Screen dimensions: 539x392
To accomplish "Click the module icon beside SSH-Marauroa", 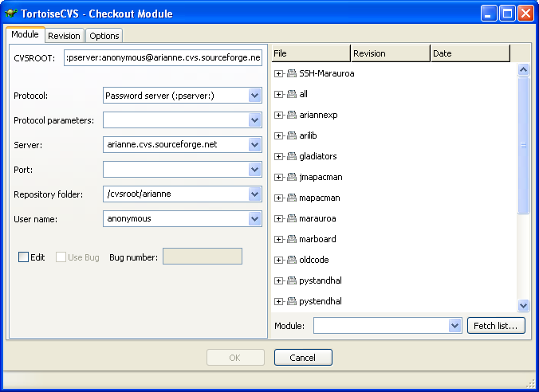I will tap(292, 73).
